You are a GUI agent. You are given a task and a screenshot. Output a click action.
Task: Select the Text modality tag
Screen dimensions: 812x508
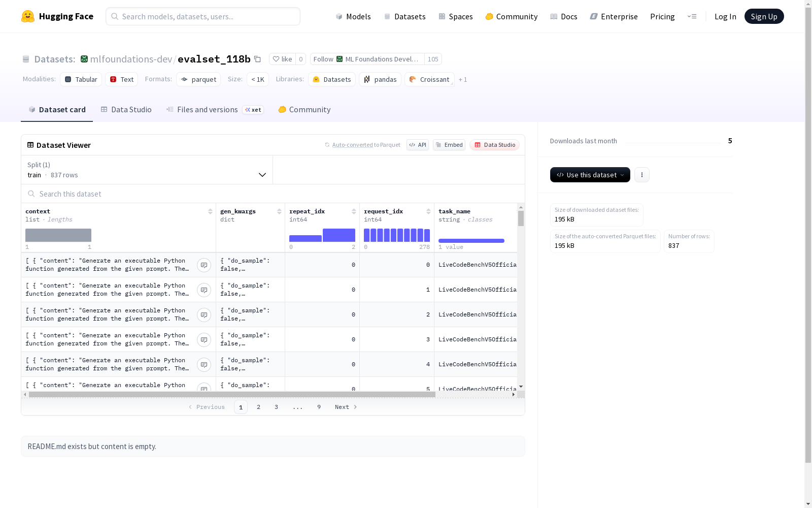point(122,79)
